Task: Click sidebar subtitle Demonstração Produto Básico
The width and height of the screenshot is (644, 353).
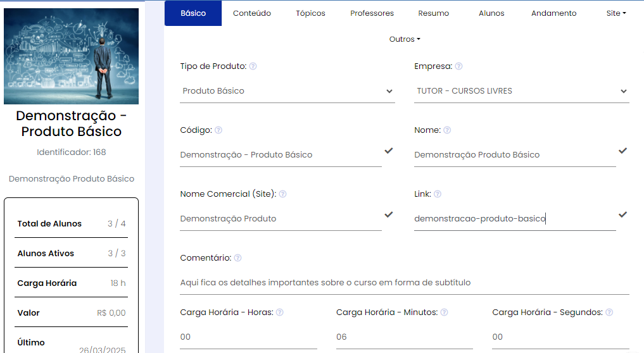Action: (x=72, y=179)
